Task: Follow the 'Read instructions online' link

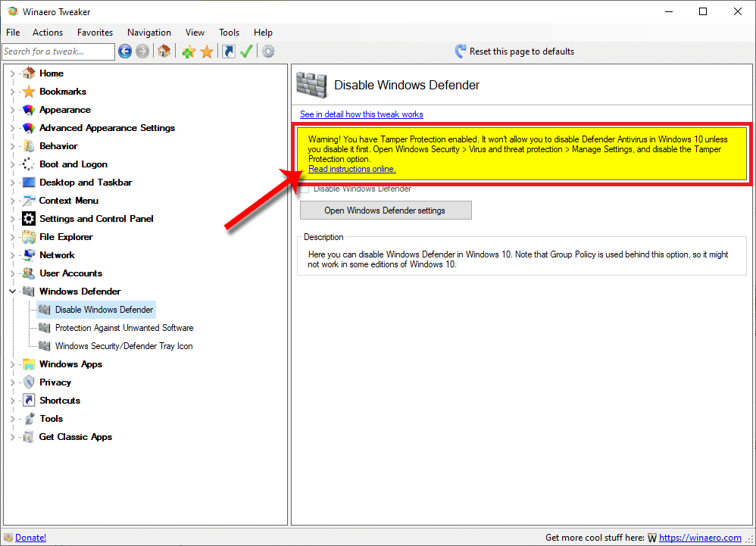Action: tap(352, 169)
